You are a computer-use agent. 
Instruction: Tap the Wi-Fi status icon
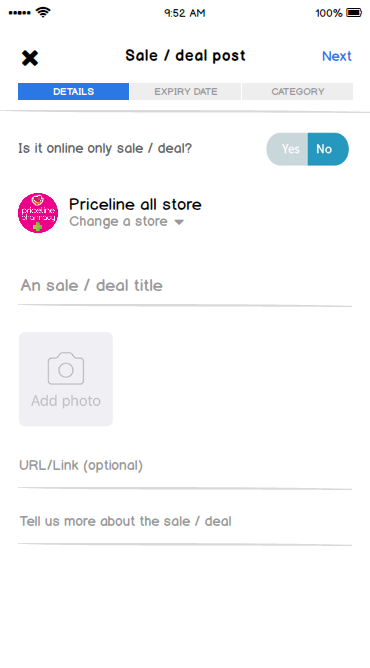point(43,12)
